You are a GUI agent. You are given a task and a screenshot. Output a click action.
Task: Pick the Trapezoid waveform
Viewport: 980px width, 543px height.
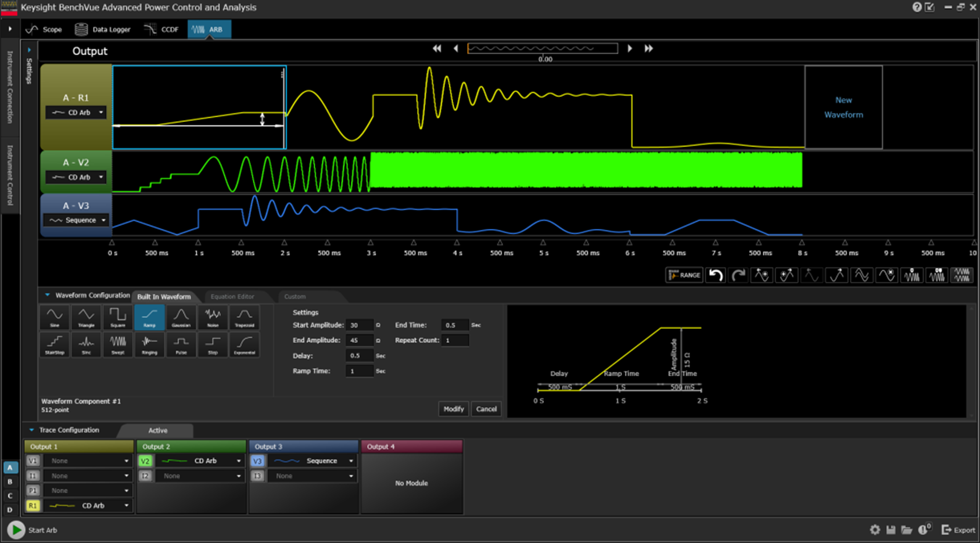[245, 318]
